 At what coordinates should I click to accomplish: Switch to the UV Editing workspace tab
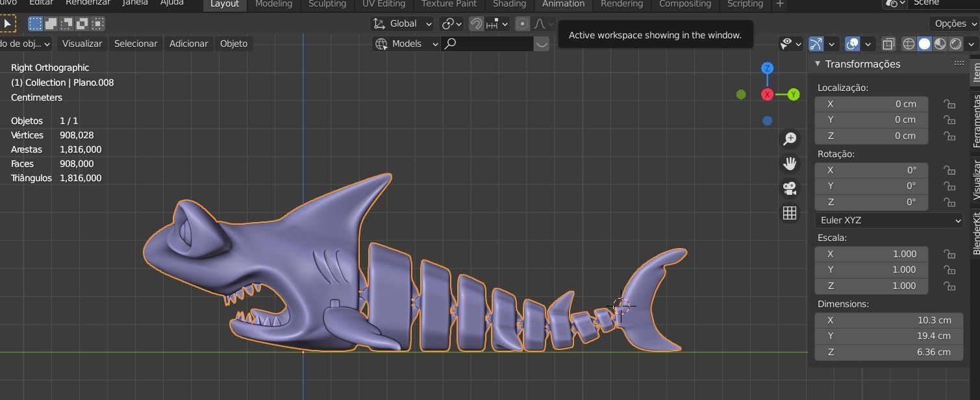click(383, 4)
